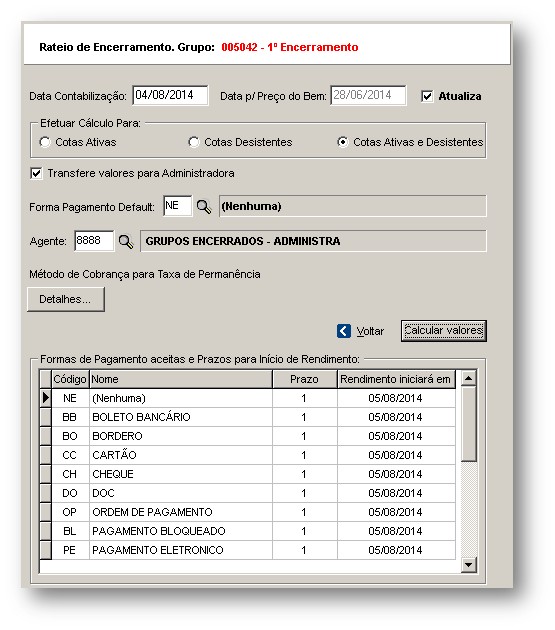The image size is (555, 630).
Task: Click the payment grid vertical scrollbar thumb
Action: click(469, 423)
